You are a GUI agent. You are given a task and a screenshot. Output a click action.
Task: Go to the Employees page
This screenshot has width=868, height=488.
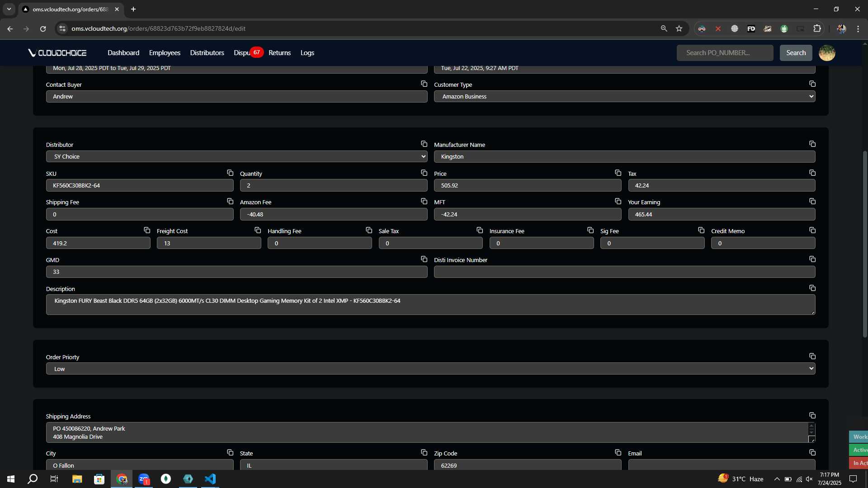tap(165, 53)
